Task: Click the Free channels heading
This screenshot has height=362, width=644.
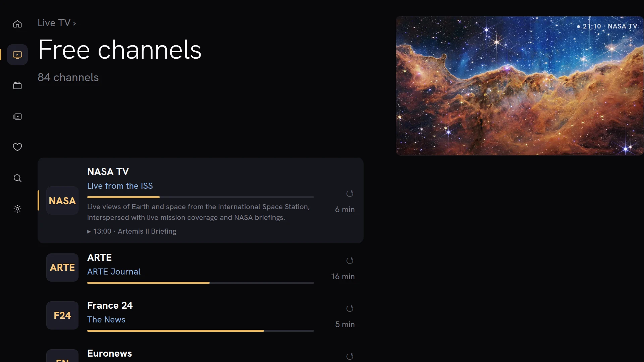Action: click(120, 50)
